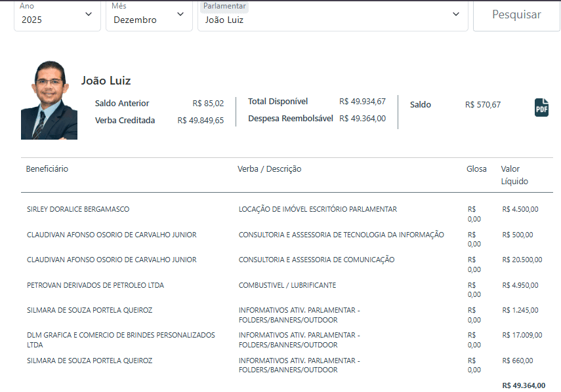Viewport: 561px width, 392px height.
Task: Click the Verba / Descrição column header
Action: click(x=269, y=169)
